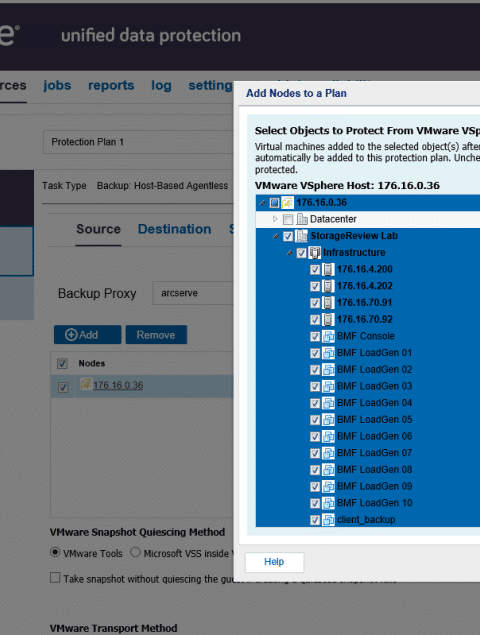Collapse the 176.16.0.36 root tree node
Viewport: 480px width, 635px height.
(262, 202)
